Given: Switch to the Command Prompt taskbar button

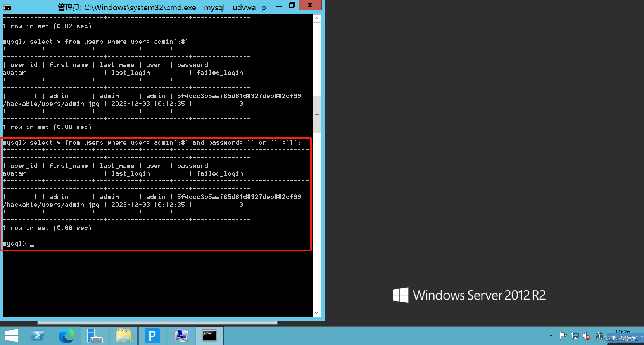Looking at the screenshot, I should coord(210,336).
